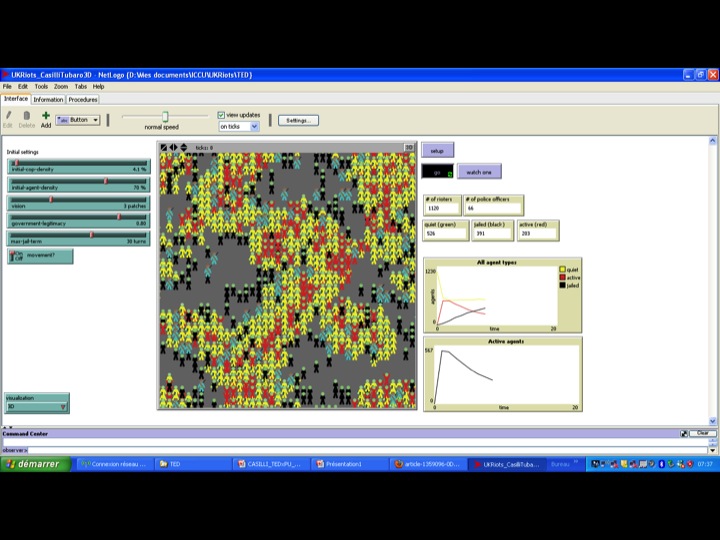Click the All agent types plot
Viewport: 720px width, 540px height.
pos(502,295)
